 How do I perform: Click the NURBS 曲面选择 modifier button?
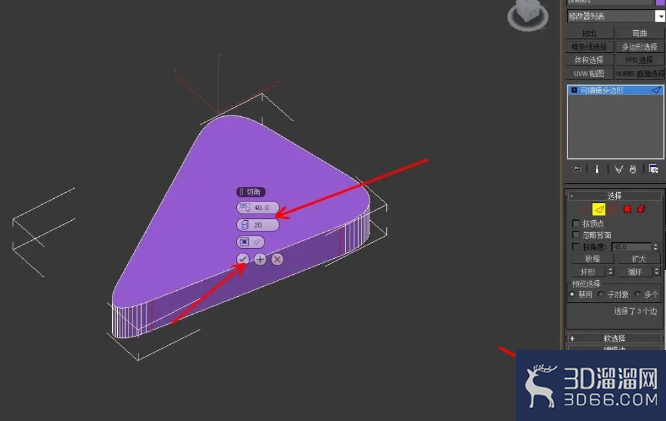coord(640,73)
